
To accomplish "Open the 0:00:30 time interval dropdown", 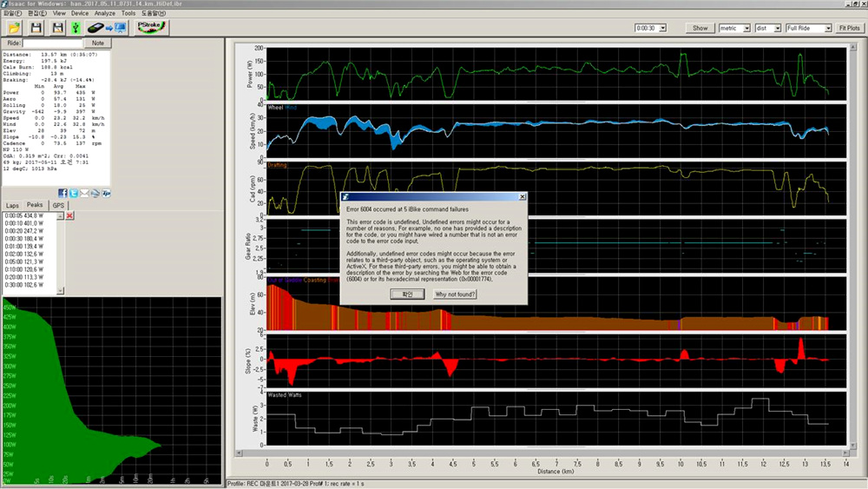I will (x=662, y=28).
